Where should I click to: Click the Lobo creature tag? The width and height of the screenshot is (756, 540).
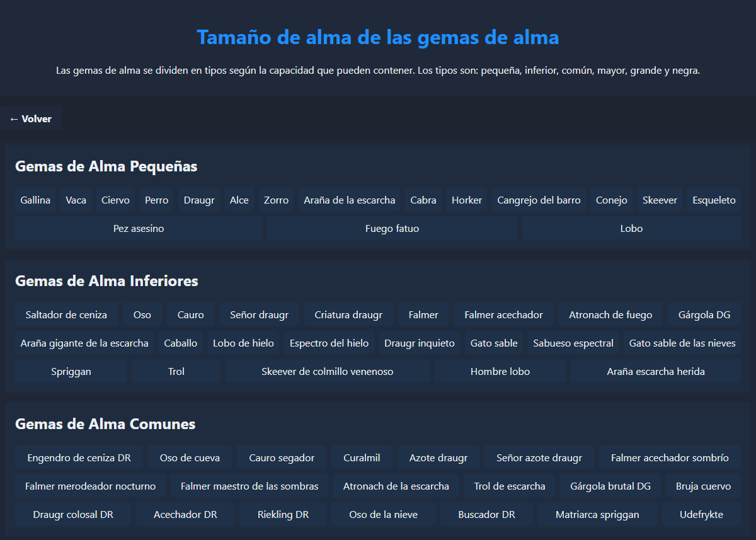tap(631, 228)
